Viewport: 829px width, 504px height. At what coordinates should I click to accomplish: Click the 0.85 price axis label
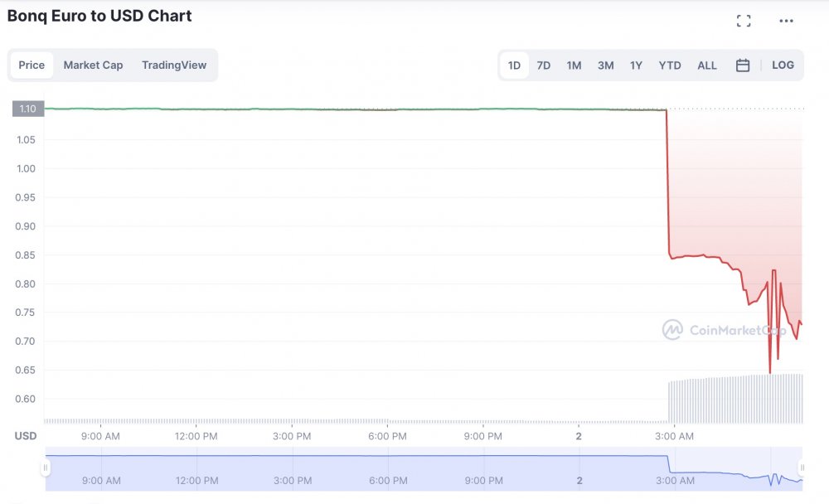(26, 255)
